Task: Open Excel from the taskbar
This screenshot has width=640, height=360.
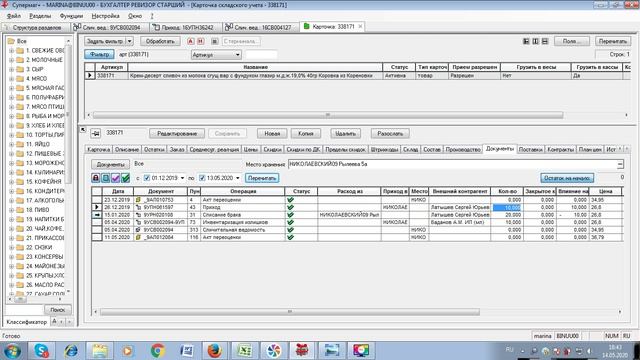Action: 244,351
